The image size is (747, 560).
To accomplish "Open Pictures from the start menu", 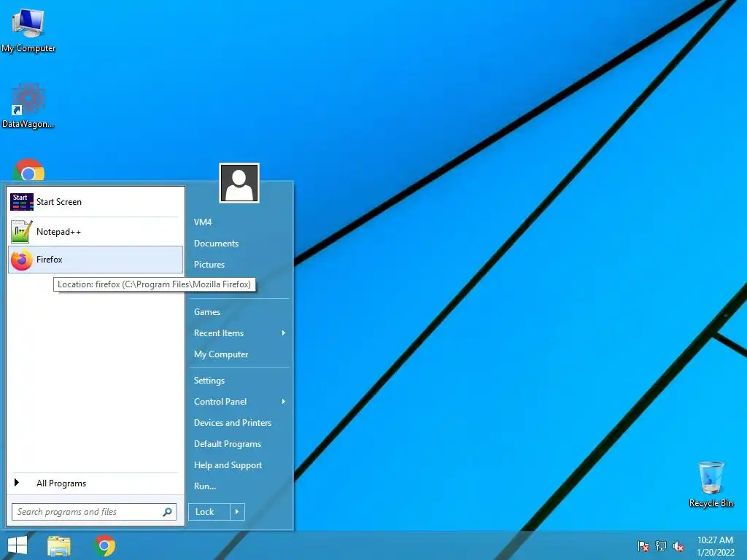I will click(209, 264).
